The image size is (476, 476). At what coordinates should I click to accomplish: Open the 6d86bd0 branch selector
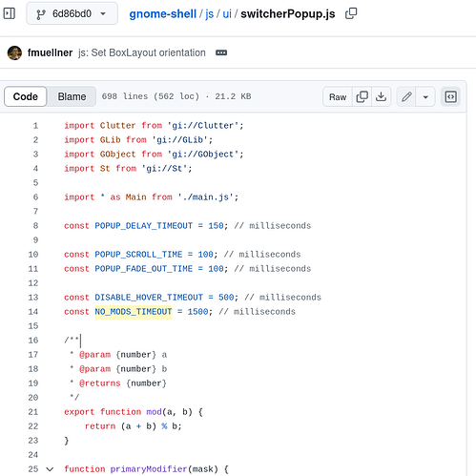72,13
